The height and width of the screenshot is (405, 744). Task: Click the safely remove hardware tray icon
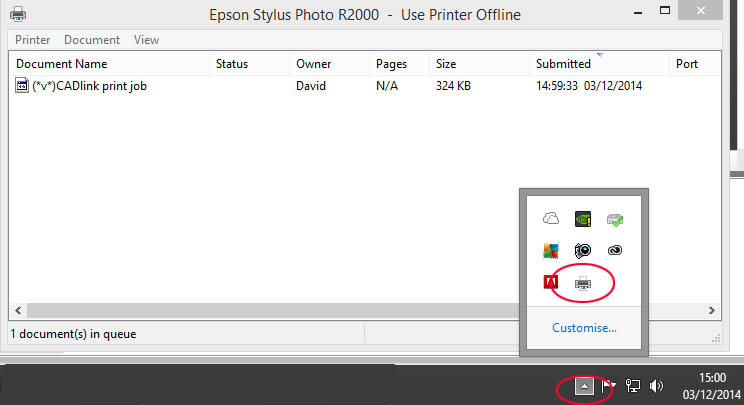(x=615, y=220)
